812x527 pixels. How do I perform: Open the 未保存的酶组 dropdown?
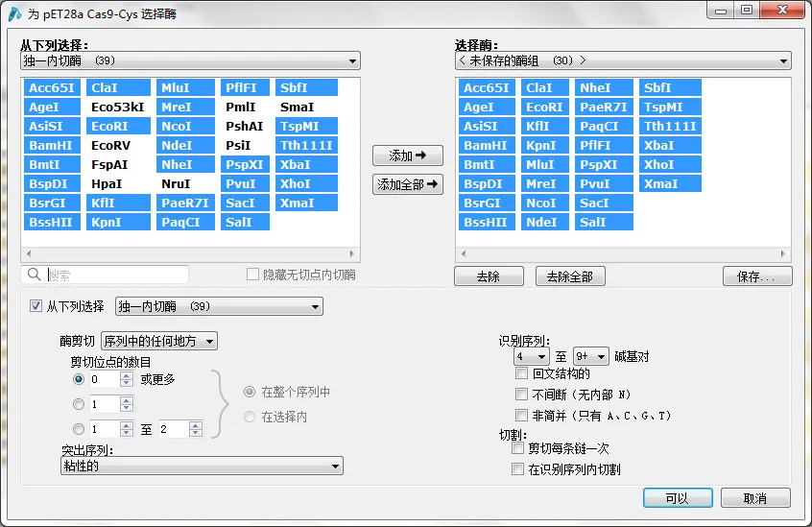click(x=623, y=61)
